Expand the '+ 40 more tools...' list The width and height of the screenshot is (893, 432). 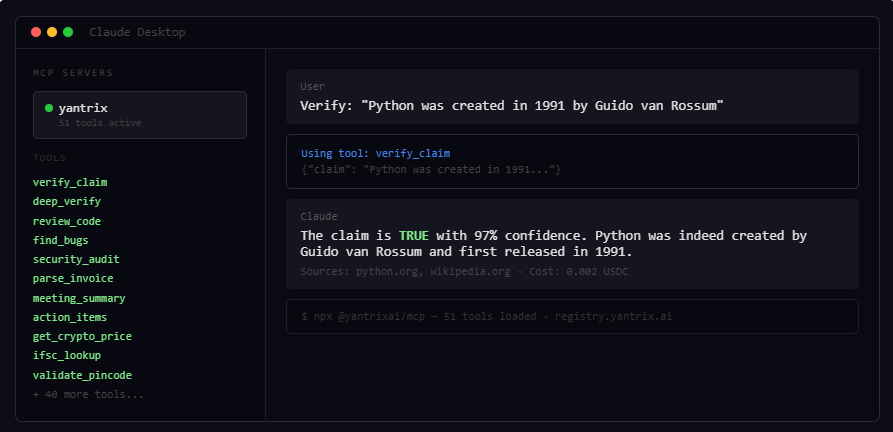88,394
